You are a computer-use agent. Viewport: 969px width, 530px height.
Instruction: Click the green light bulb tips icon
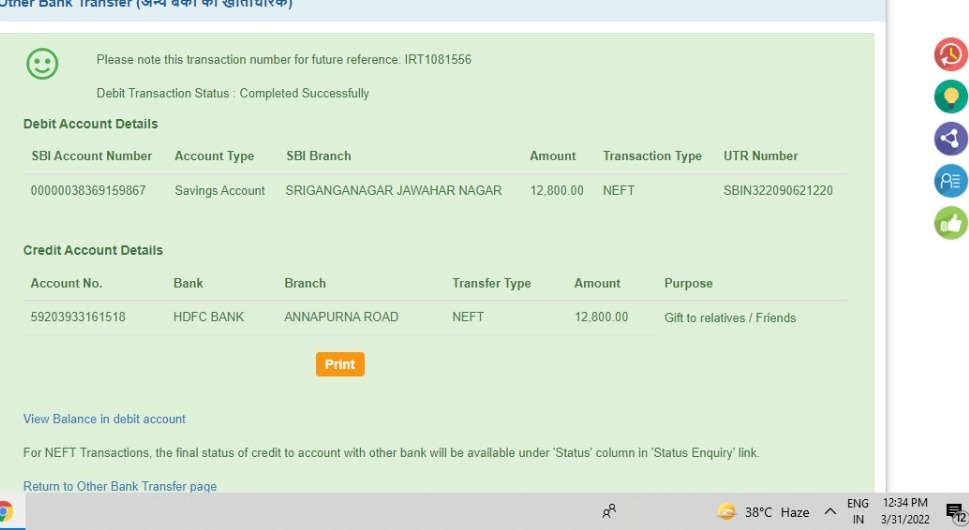(x=950, y=97)
